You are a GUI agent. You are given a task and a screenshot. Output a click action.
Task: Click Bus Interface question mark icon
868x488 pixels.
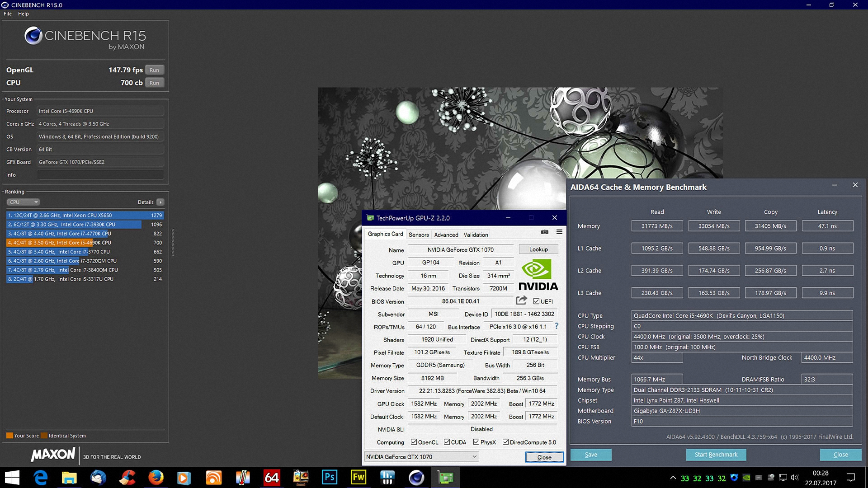[557, 326]
